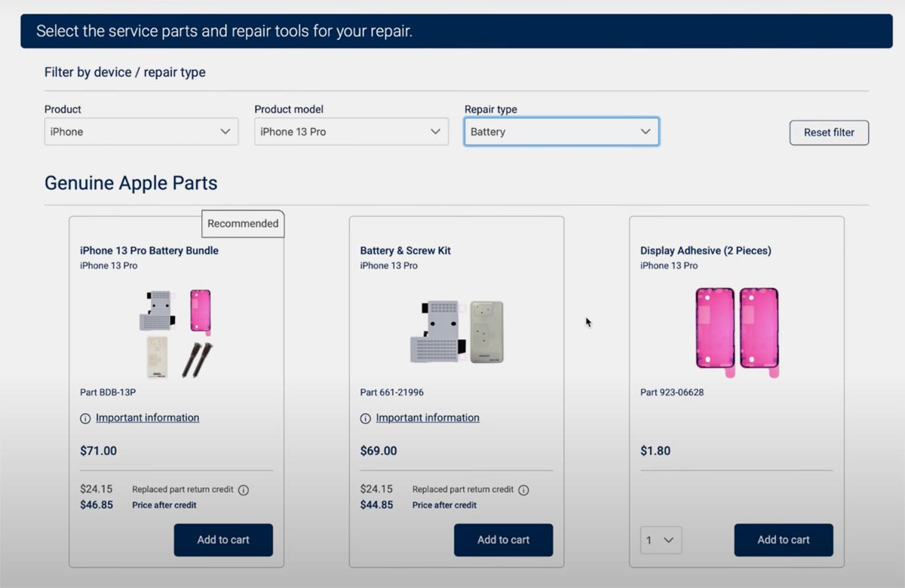Click the Battery & Screw Kit product image

point(456,331)
